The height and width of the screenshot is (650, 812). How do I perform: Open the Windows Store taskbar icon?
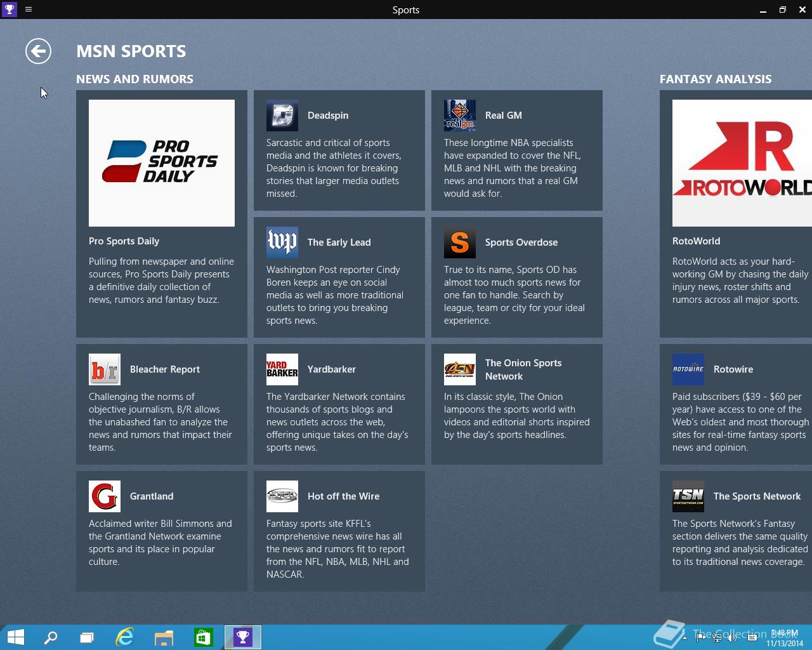203,637
